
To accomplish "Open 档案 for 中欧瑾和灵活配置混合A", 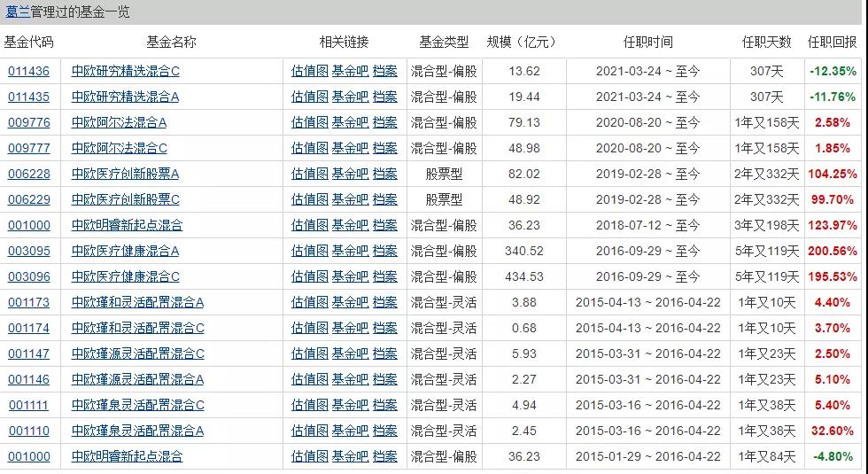I will click(384, 302).
